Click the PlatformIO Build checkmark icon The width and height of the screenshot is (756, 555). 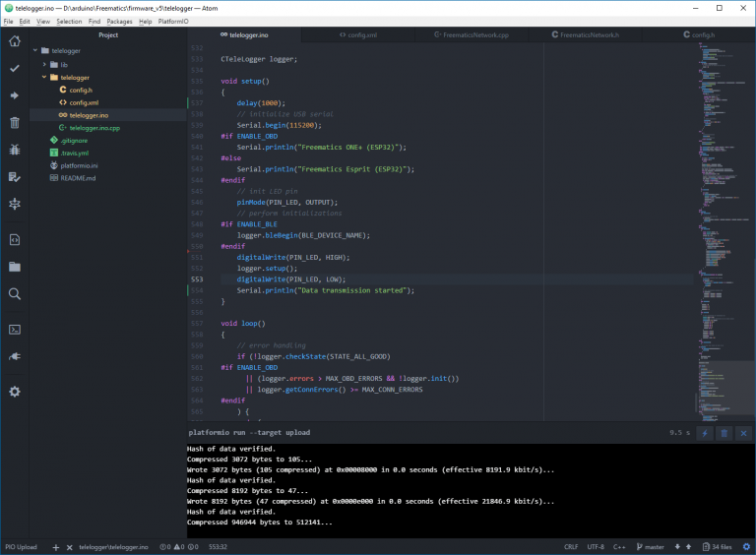coord(14,69)
